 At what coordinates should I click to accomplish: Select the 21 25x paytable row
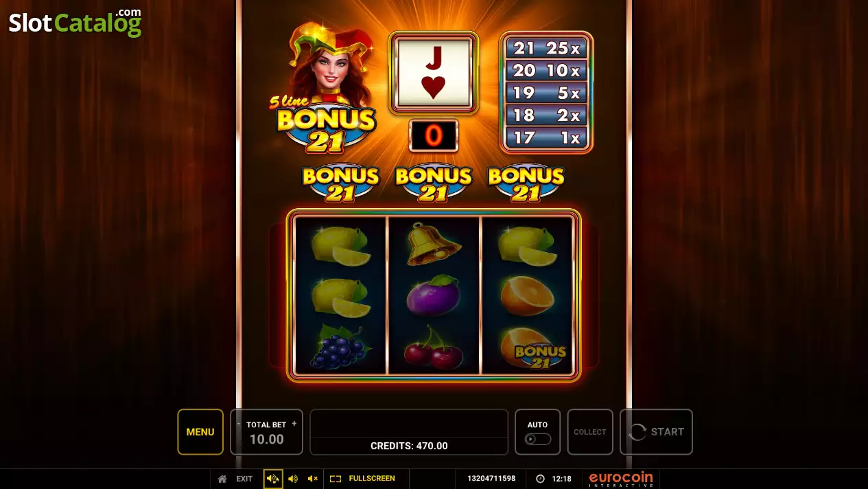tap(546, 48)
